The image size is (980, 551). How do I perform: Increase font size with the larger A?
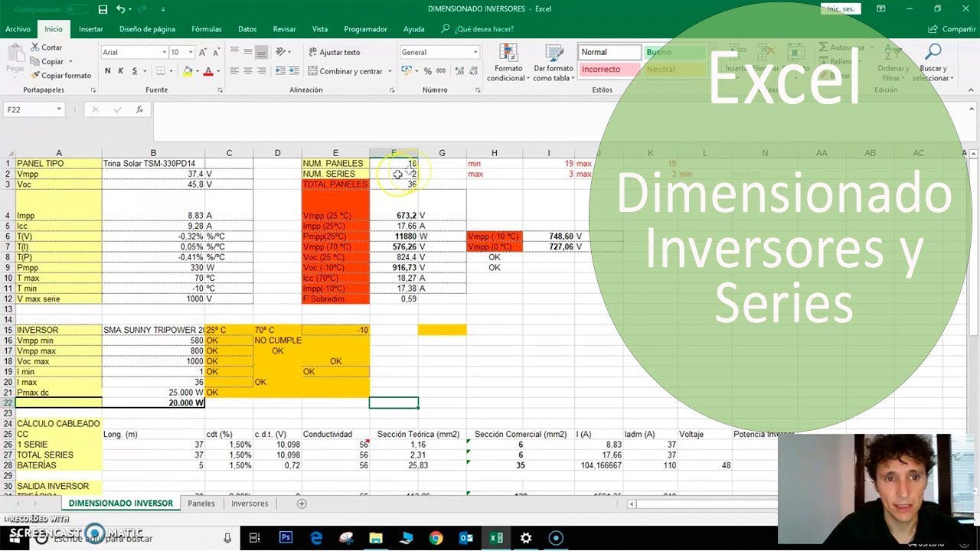204,52
